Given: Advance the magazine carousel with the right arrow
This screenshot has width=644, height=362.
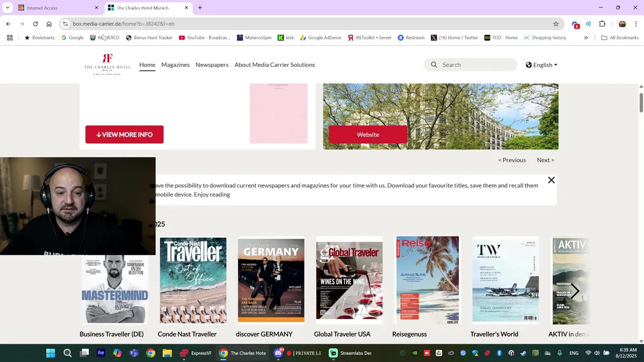Looking at the screenshot, I should (575, 291).
